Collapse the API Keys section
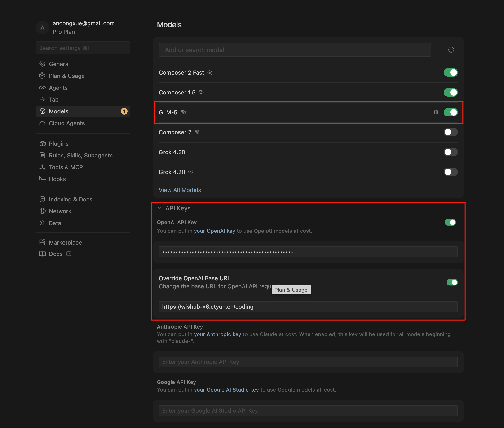This screenshot has height=428, width=504. [159, 208]
